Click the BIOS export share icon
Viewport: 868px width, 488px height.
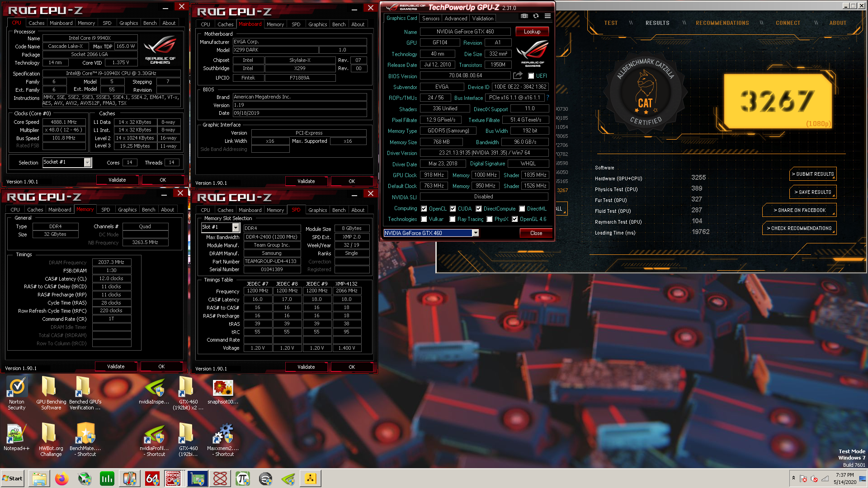click(x=518, y=75)
